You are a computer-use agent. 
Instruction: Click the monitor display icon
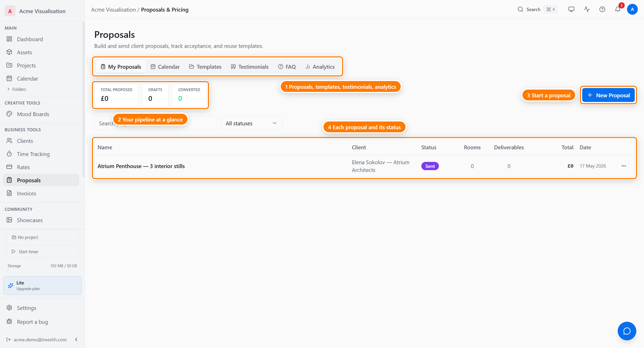click(x=571, y=9)
